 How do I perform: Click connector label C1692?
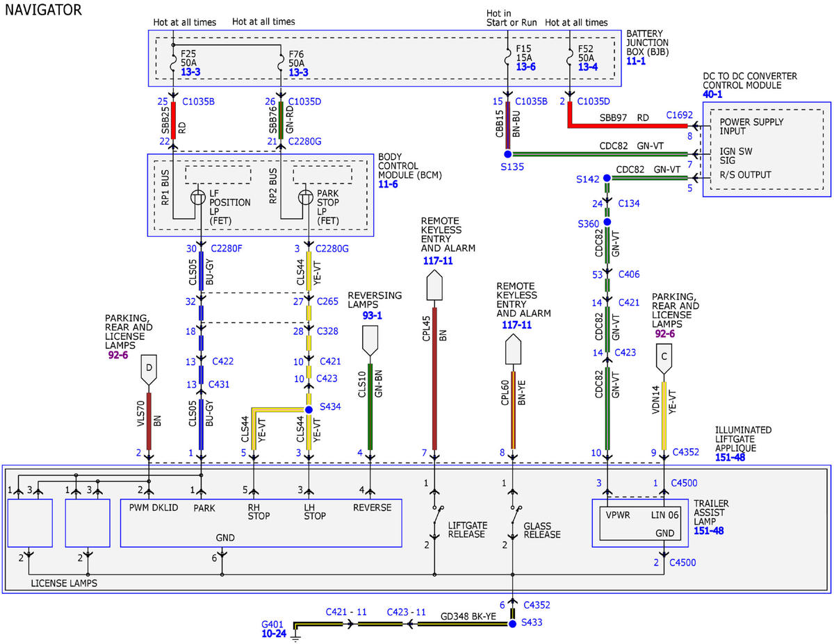pyautogui.click(x=679, y=115)
